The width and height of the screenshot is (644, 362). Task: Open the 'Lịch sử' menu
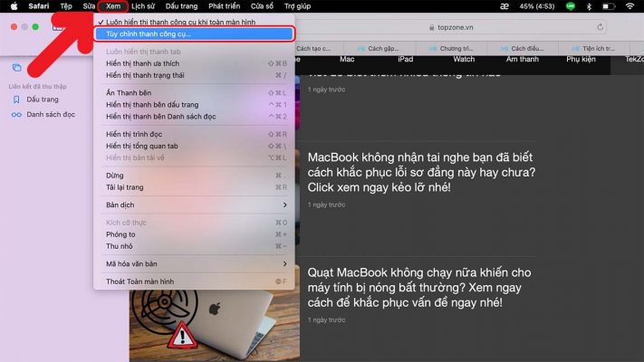click(x=142, y=6)
